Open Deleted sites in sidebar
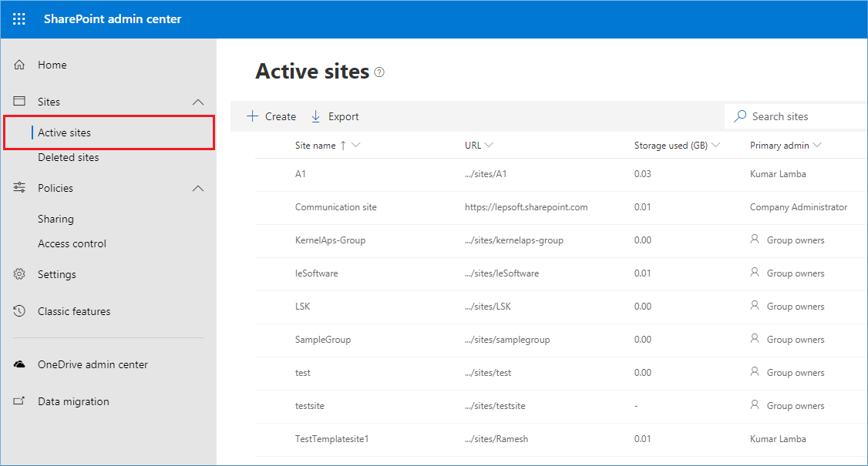 tap(68, 157)
